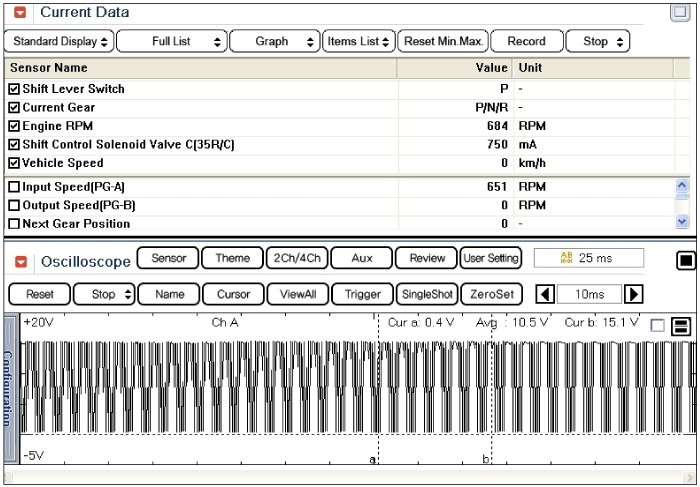This screenshot has width=700, height=487.
Task: Select cursor a marker on waveform
Action: pyautogui.click(x=372, y=459)
